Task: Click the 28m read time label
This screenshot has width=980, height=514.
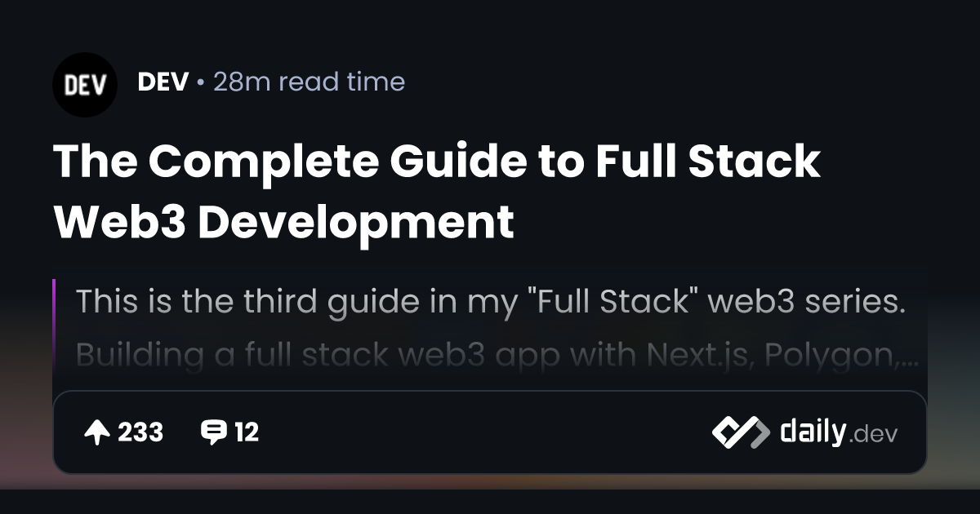Action: [309, 82]
